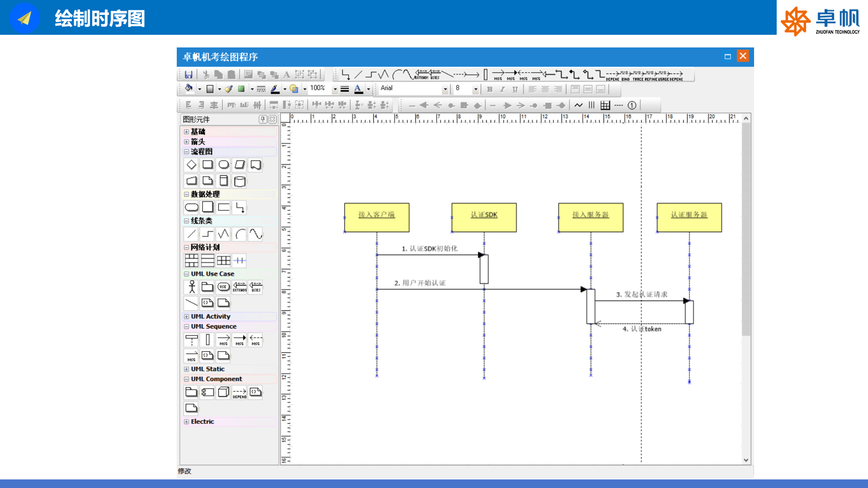Select the actor stick figure shape
868x488 pixels.
192,287
